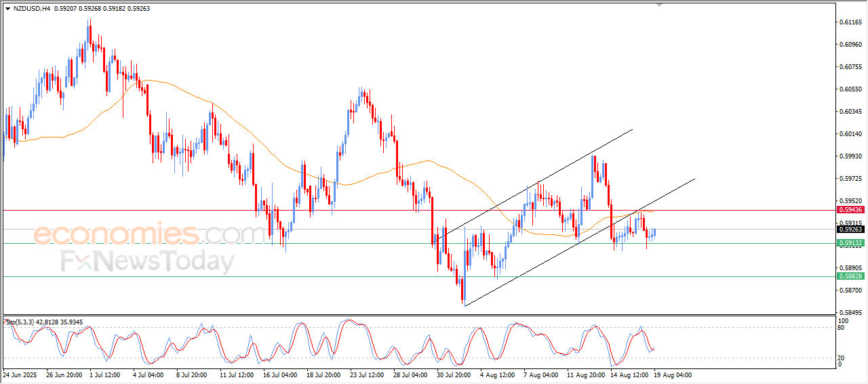
Task: Click the 26 Jun 20:00 time label
Action: 64,375
